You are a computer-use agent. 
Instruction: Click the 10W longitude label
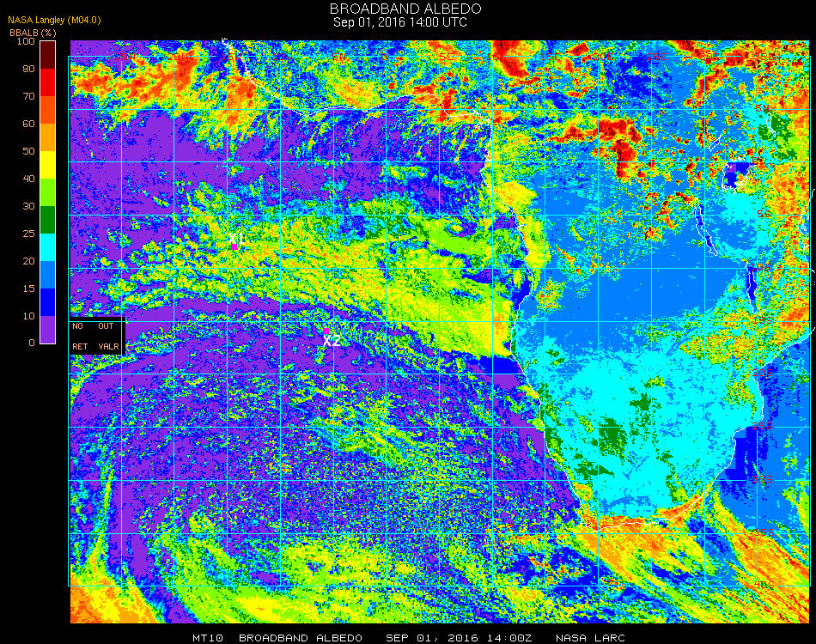point(283,57)
